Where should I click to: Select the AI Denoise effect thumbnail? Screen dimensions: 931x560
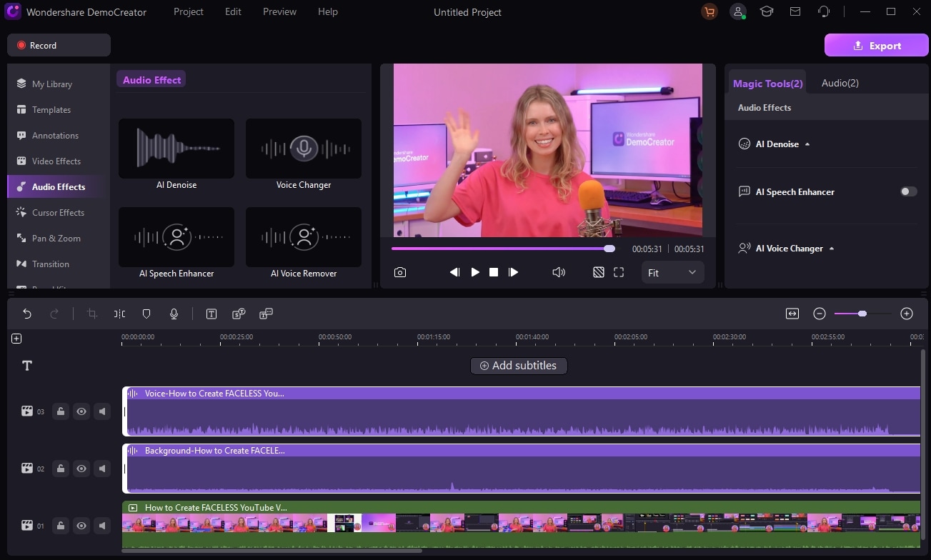coord(176,149)
